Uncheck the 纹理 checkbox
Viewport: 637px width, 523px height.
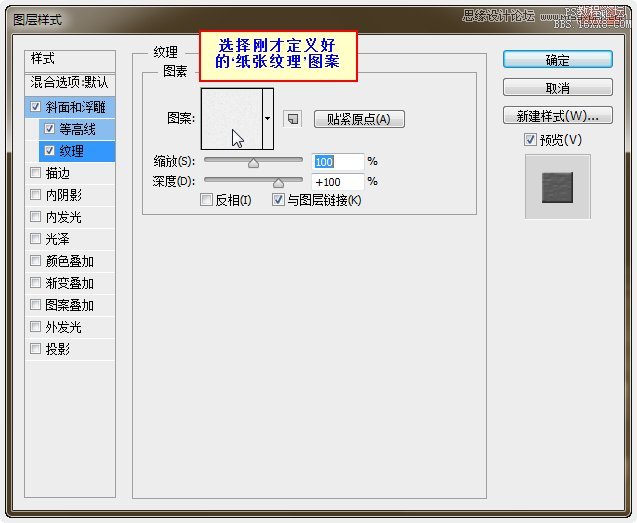50,151
